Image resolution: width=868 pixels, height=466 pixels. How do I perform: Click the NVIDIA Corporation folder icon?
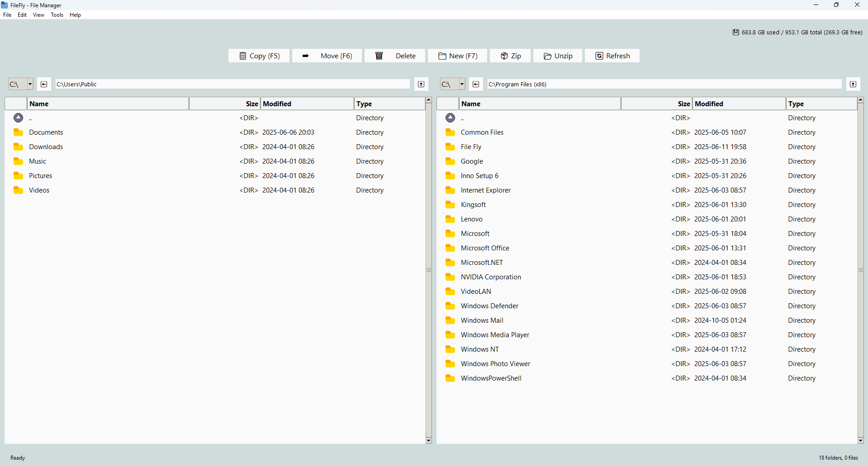450,277
